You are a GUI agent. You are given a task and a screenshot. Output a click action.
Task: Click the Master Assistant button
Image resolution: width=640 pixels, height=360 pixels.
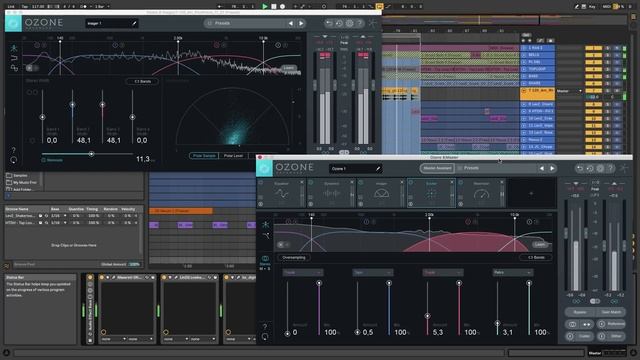click(x=437, y=168)
